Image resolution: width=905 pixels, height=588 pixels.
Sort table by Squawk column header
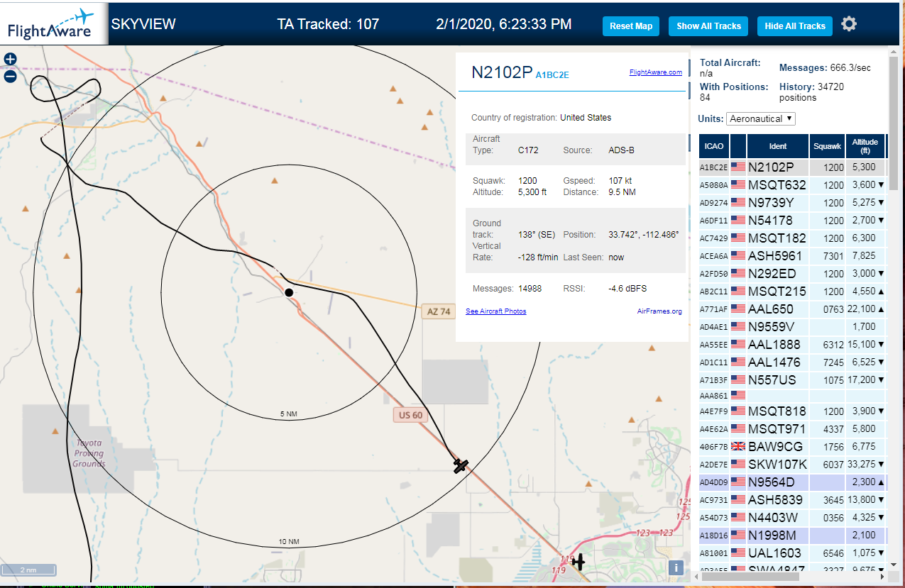pyautogui.click(x=828, y=146)
